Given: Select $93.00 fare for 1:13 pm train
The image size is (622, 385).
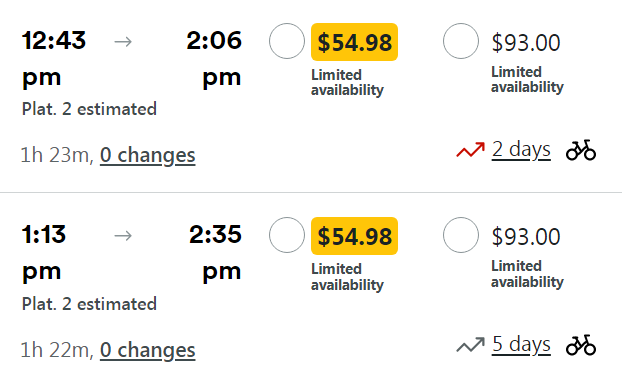Looking at the screenshot, I should pos(461,235).
